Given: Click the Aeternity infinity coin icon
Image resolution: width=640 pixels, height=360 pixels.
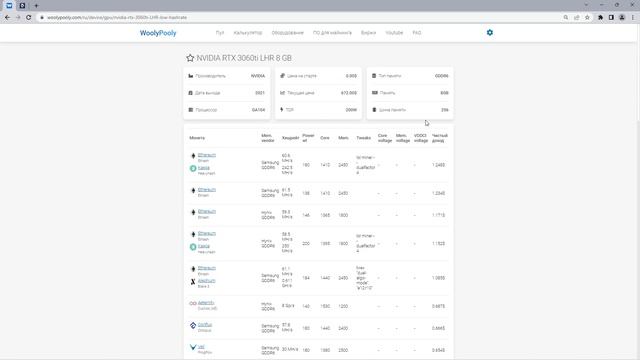Looking at the screenshot, I should click(193, 303).
